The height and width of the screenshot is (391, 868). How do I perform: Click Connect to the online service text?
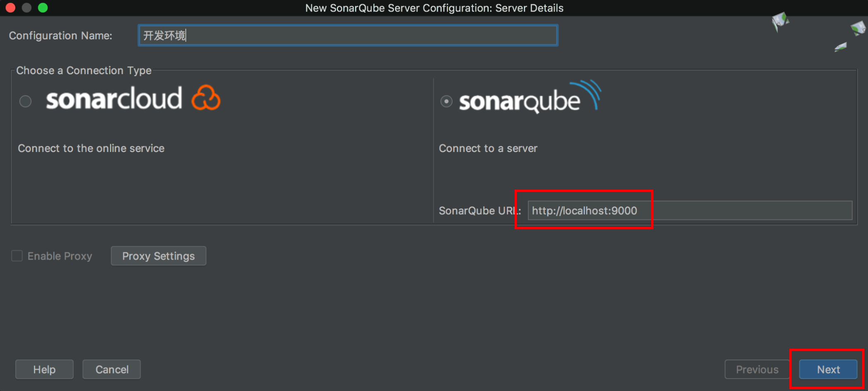[91, 148]
